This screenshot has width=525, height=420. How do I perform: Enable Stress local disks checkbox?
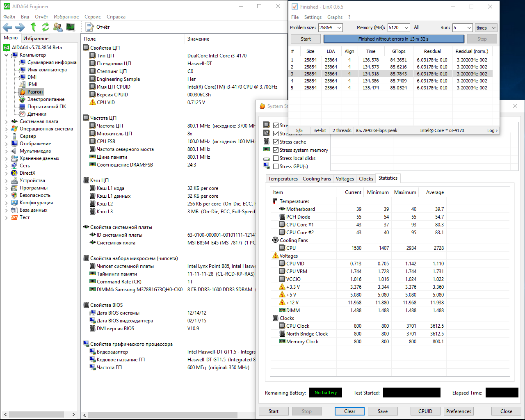tap(276, 158)
